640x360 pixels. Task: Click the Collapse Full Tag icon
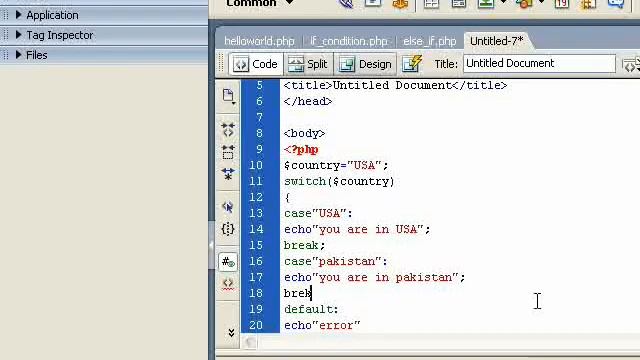(228, 130)
